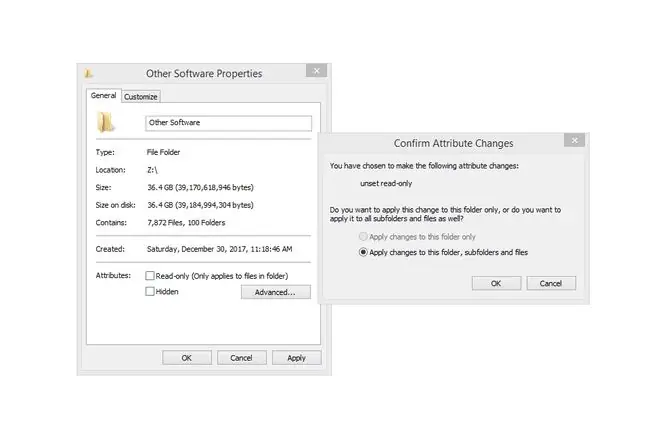
Task: Toggle the Read-only attribute checkbox
Action: [150, 276]
